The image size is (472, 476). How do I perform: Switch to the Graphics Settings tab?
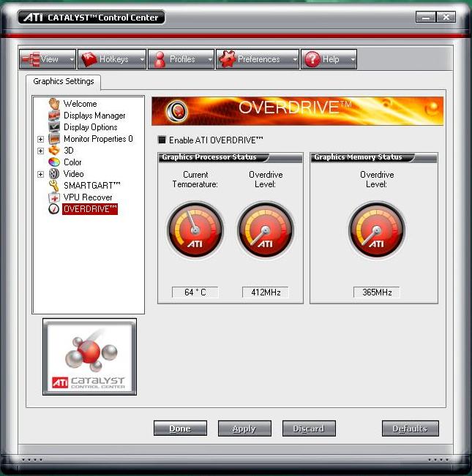coord(64,81)
